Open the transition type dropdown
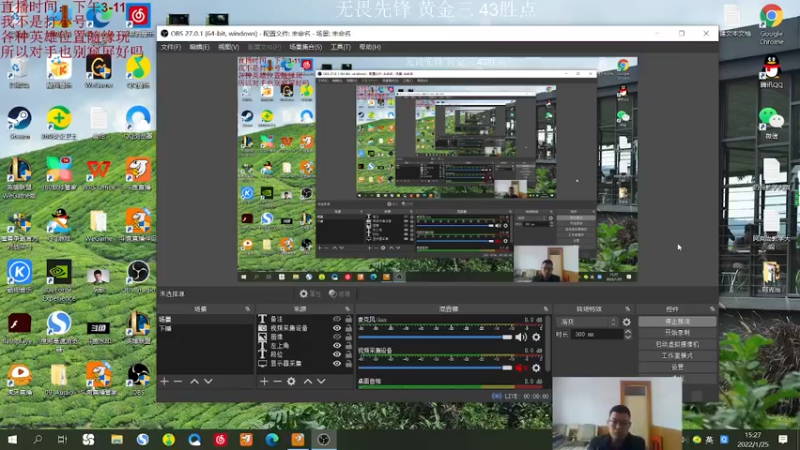 tap(588, 322)
